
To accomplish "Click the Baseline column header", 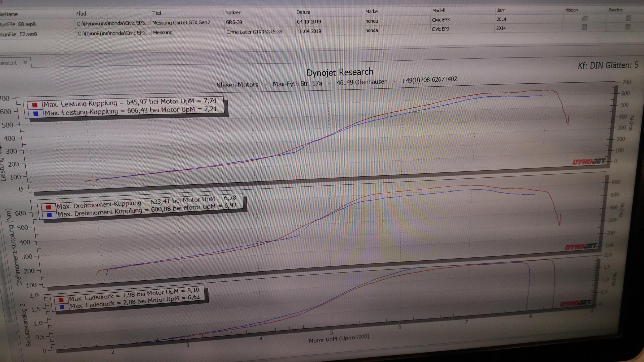I will click(615, 10).
